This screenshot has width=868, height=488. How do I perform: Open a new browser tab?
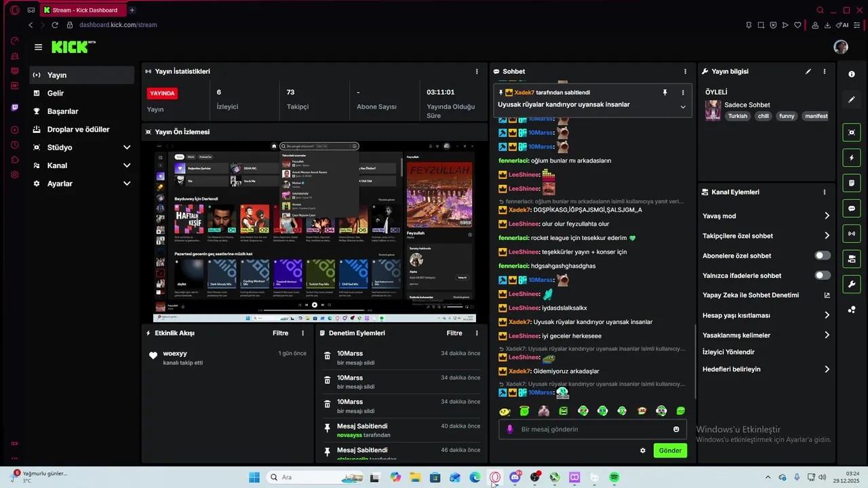click(x=132, y=10)
